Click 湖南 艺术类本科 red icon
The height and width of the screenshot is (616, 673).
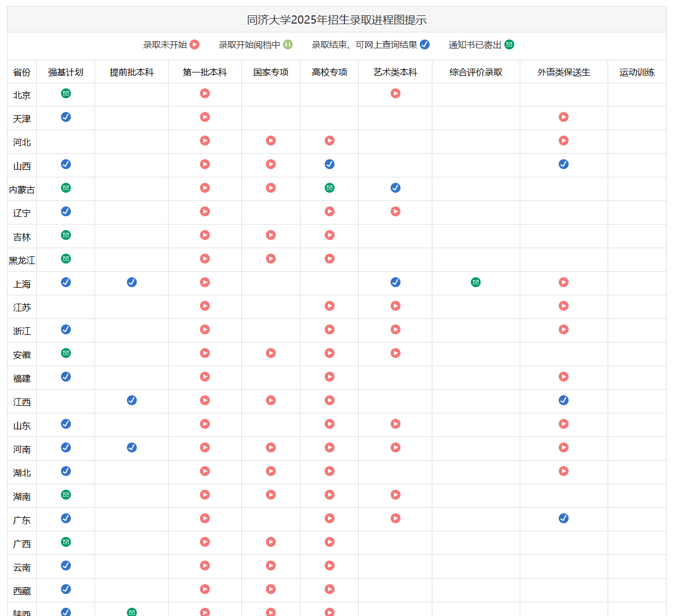click(x=396, y=495)
